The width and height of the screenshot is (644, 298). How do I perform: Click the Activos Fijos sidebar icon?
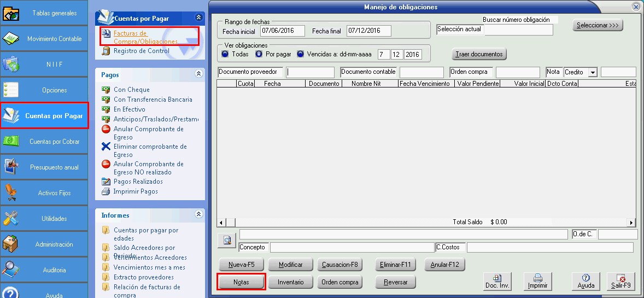click(11, 193)
